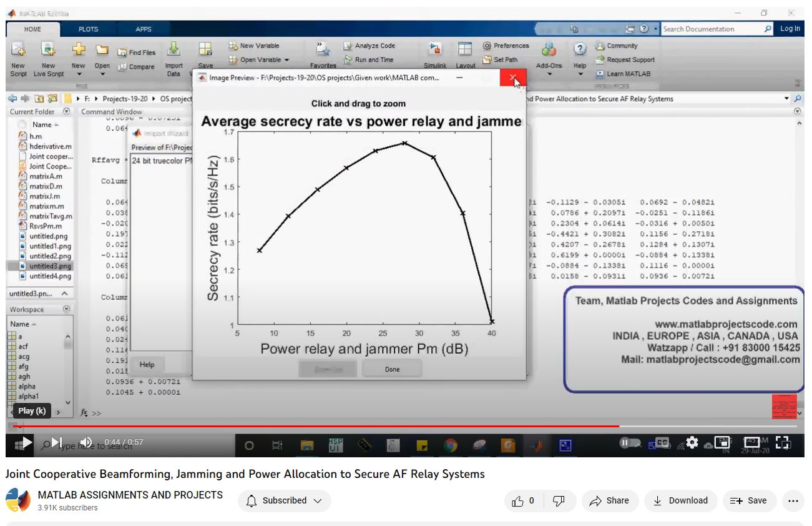This screenshot has width=812, height=526.
Task: Click Set Path
Action: pyautogui.click(x=501, y=60)
